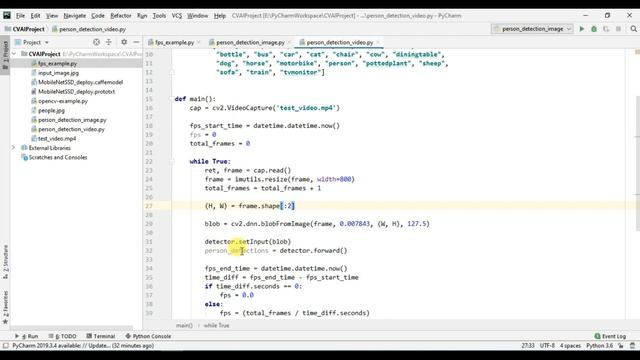Close the person_detection_video.py tab
The height and width of the screenshot is (360, 640).
coord(378,42)
